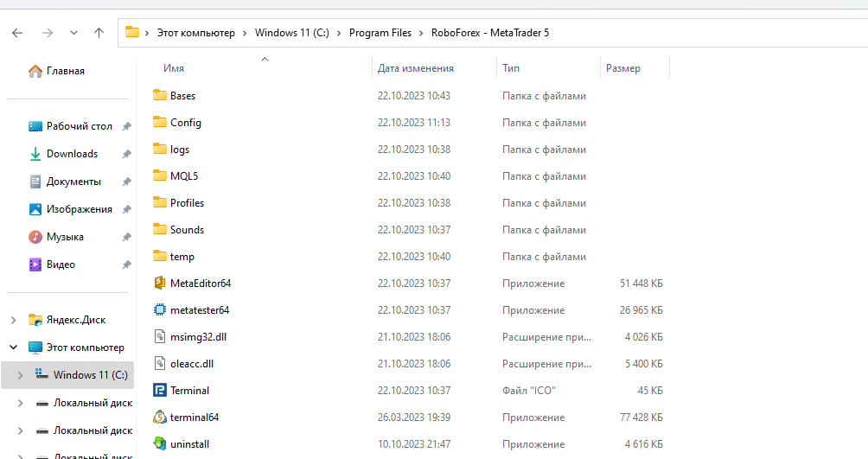
Task: Click the Terminal ICO file icon
Action: tap(159, 391)
